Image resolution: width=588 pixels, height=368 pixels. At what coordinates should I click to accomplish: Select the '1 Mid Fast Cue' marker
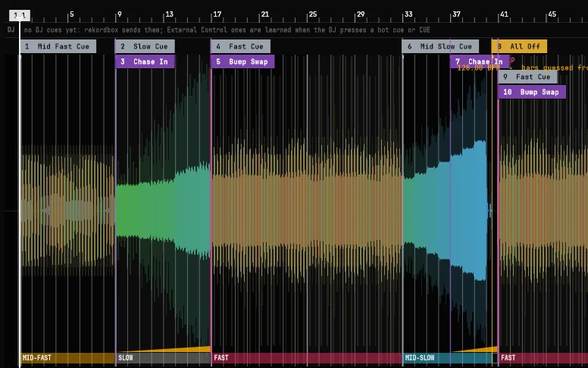58,46
